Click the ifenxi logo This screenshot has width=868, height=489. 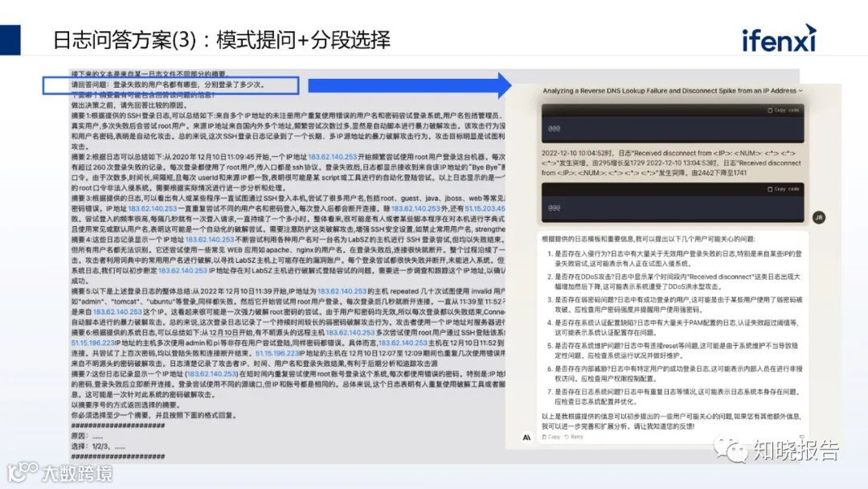point(779,39)
